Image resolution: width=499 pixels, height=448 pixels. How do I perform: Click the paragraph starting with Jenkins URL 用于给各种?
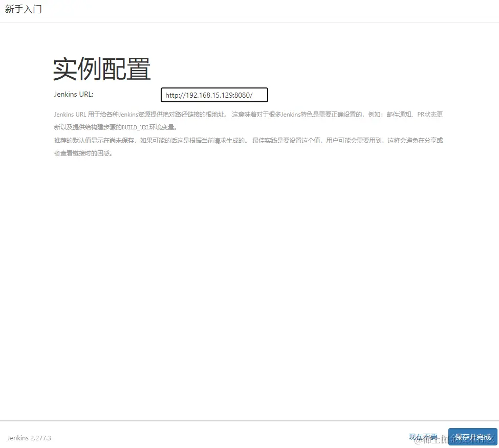coord(248,121)
